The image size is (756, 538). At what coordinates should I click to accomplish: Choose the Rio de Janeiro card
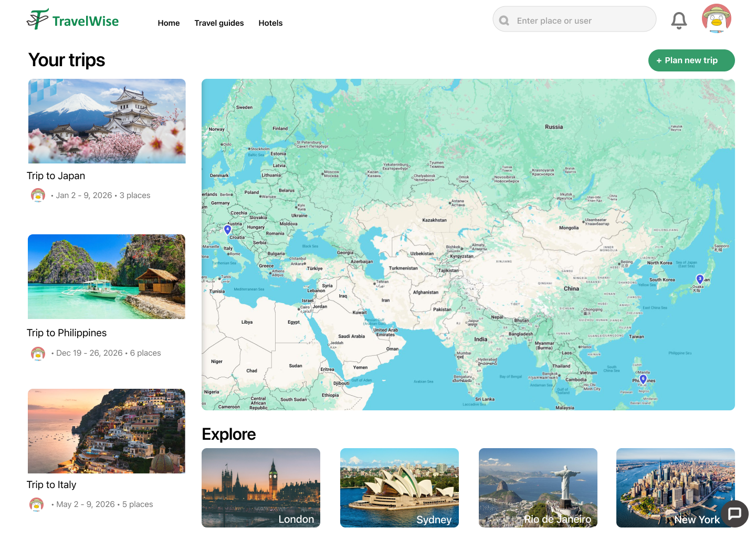(538, 488)
